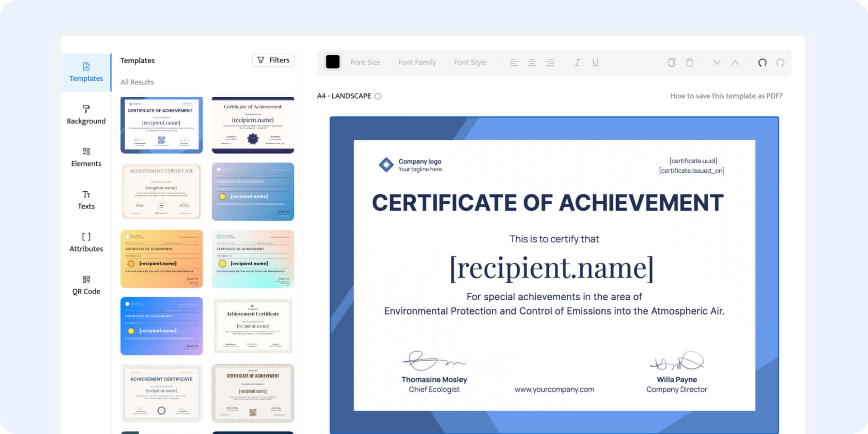Open the Font Family dropdown

pyautogui.click(x=417, y=62)
